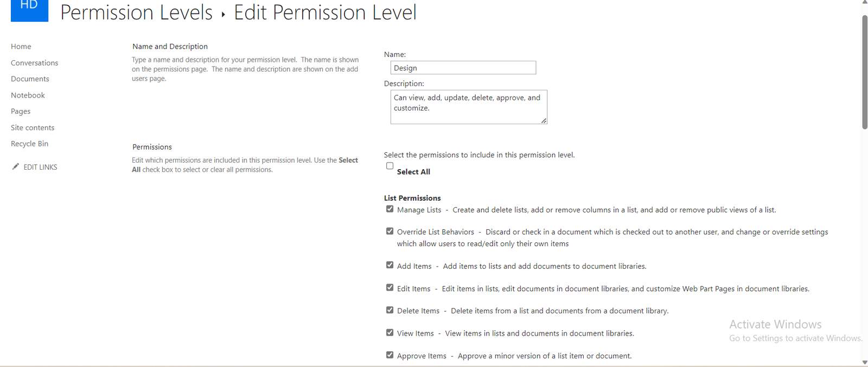Click scrollbar up arrow

tap(865, 3)
